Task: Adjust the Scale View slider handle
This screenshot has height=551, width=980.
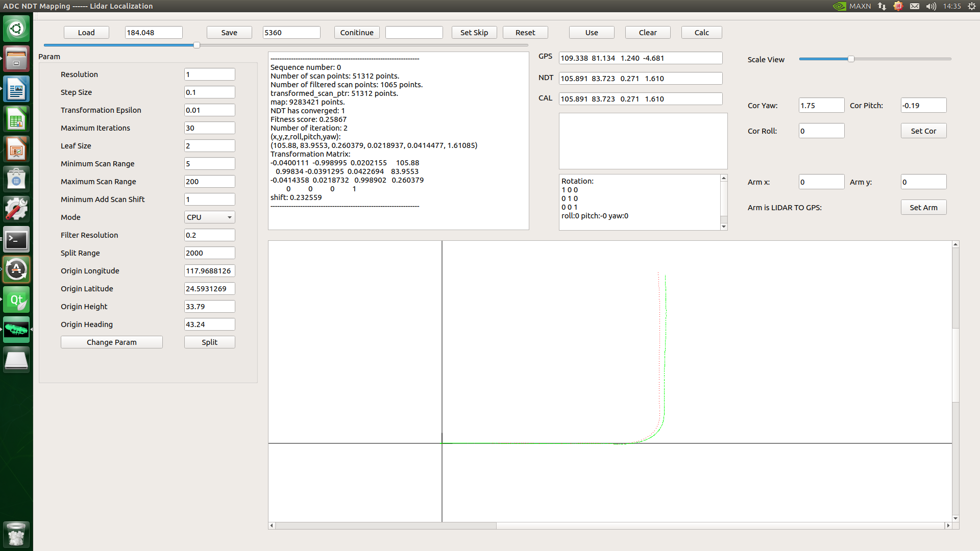Action: click(851, 59)
